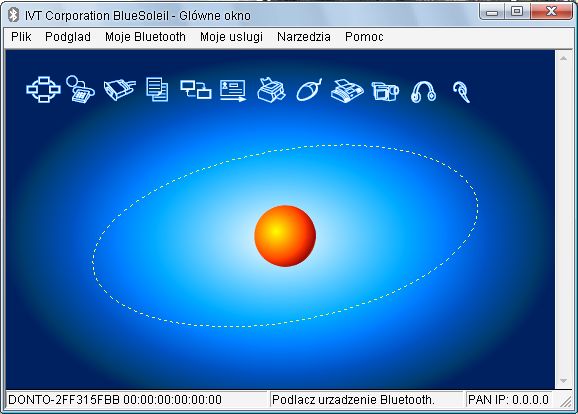Click the 'Podlacz urzadzenie Bluetooth.' status message

353,400
